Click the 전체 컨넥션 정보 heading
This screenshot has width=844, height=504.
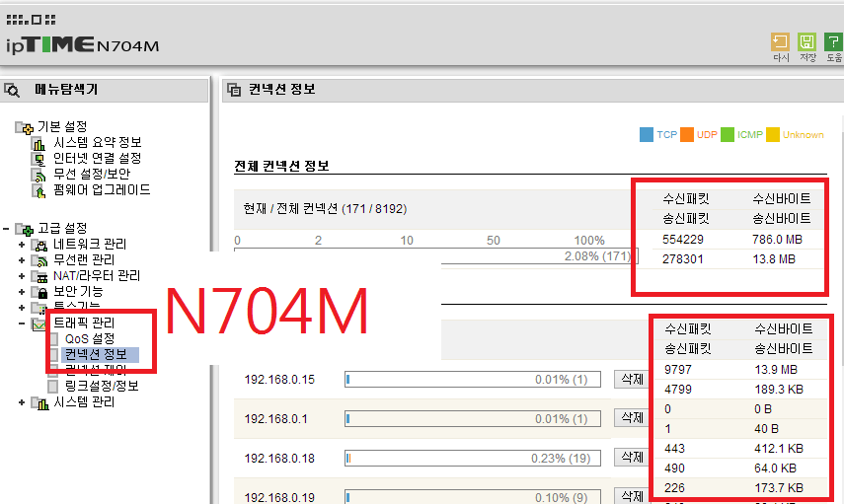[x=281, y=166]
